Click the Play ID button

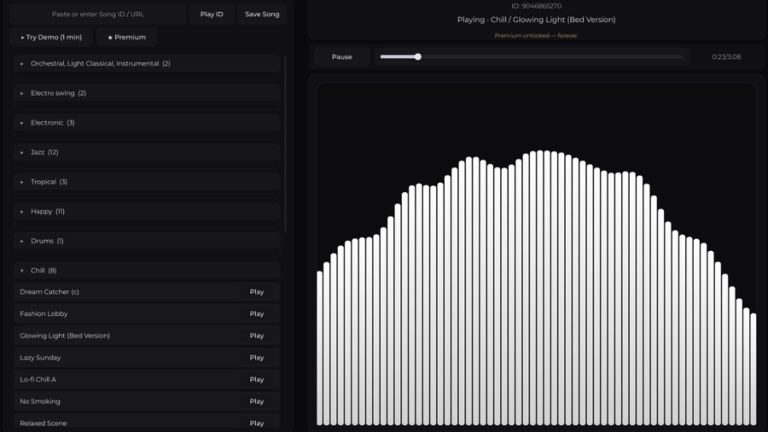pos(212,14)
